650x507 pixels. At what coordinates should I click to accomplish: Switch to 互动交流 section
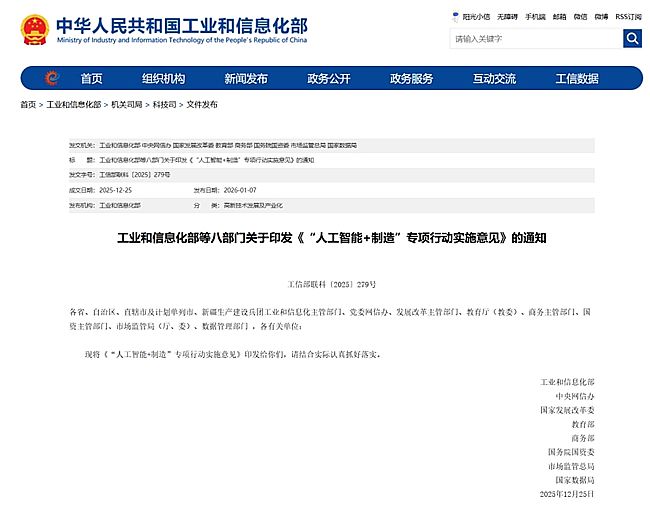494,78
